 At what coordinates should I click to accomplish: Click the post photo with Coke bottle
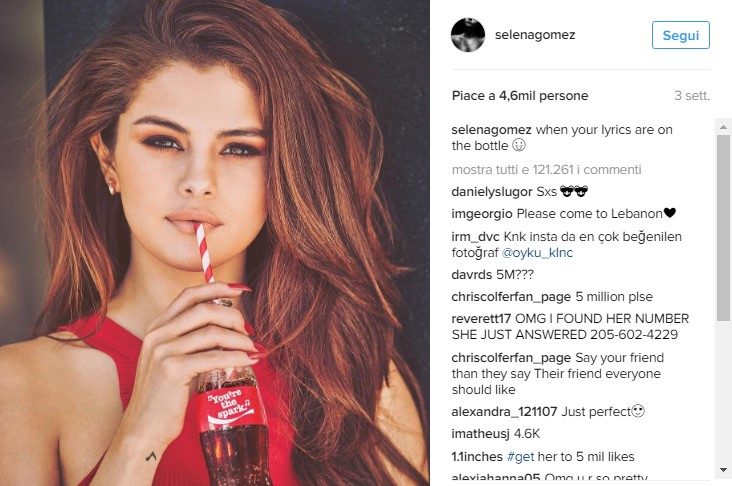coord(215,243)
